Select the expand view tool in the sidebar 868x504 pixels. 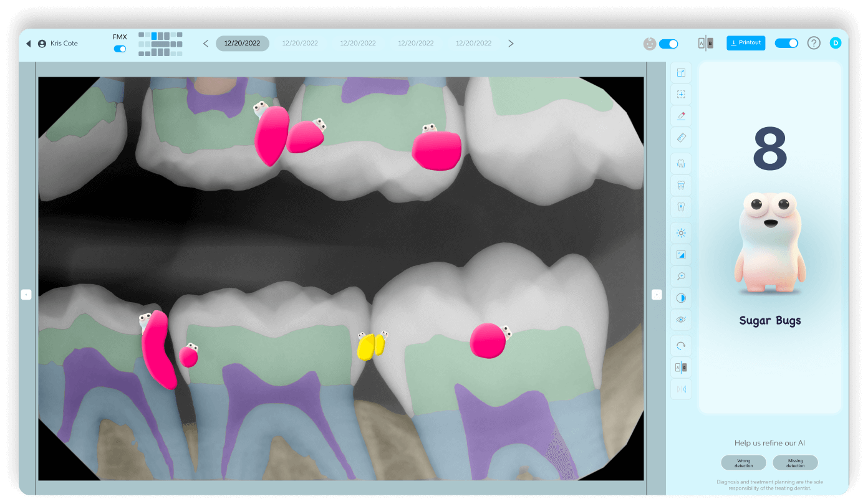pyautogui.click(x=681, y=73)
